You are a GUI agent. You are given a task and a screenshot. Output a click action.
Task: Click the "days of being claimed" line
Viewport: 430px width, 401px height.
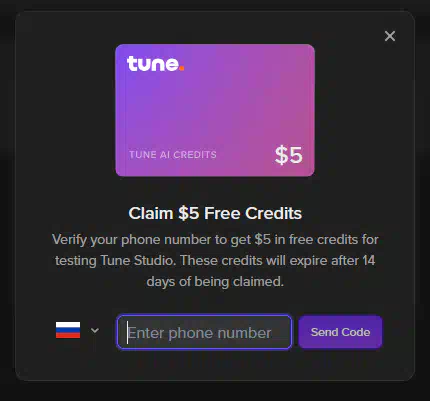[x=215, y=282]
